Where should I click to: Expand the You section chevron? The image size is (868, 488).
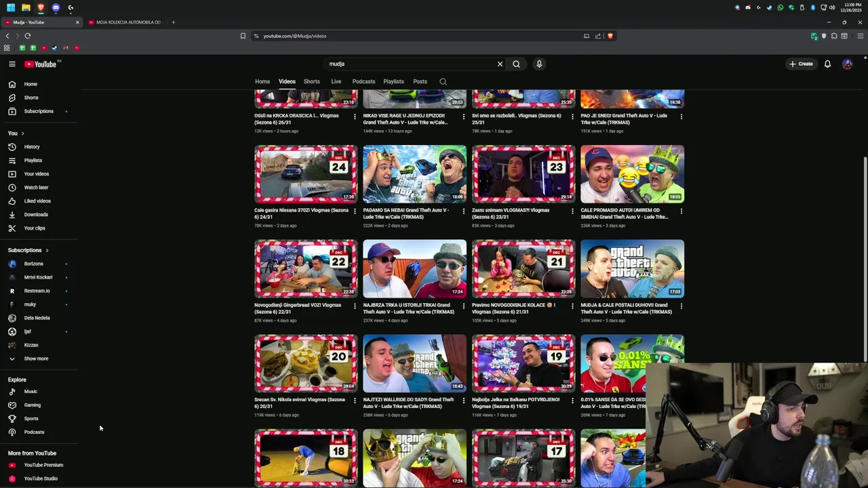click(22, 134)
